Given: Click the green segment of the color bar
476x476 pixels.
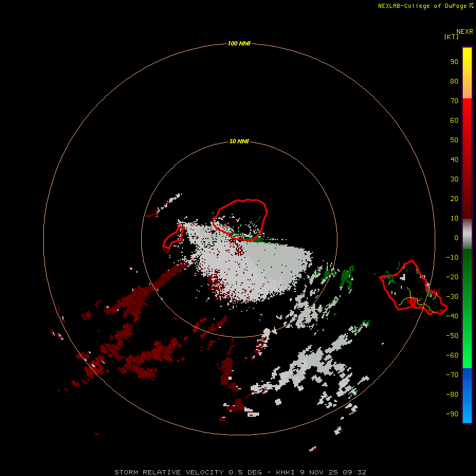Looking at the screenshot, I should 467,308.
